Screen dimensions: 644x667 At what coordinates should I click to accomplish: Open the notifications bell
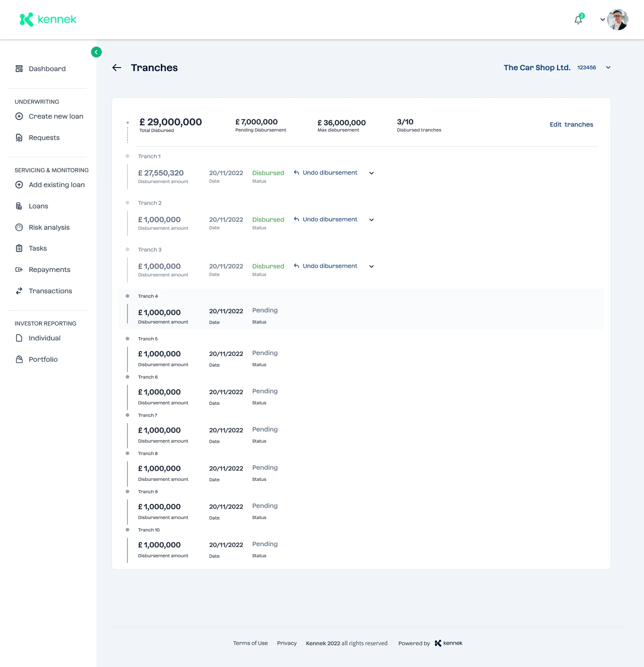pyautogui.click(x=578, y=20)
